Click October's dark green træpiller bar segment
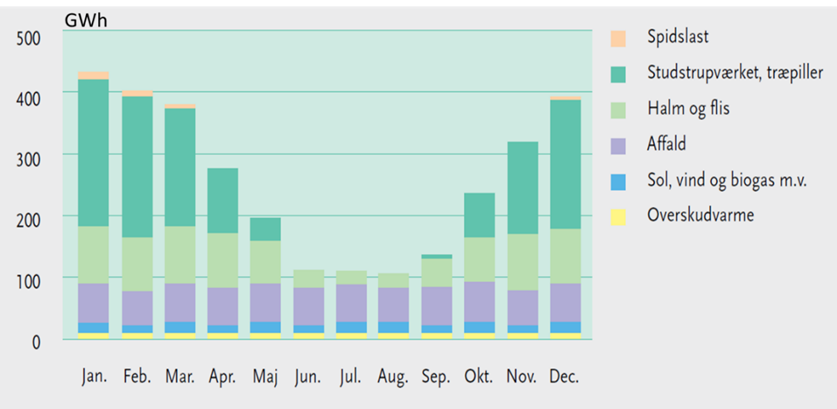 [479, 215]
